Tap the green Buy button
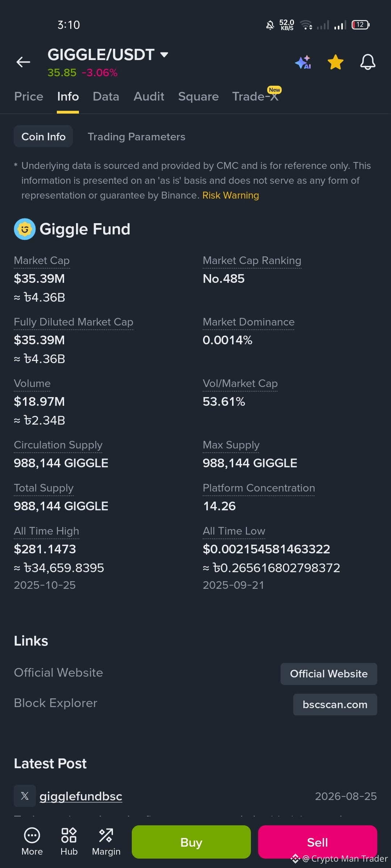Screen dimensions: 391x868 [191, 842]
